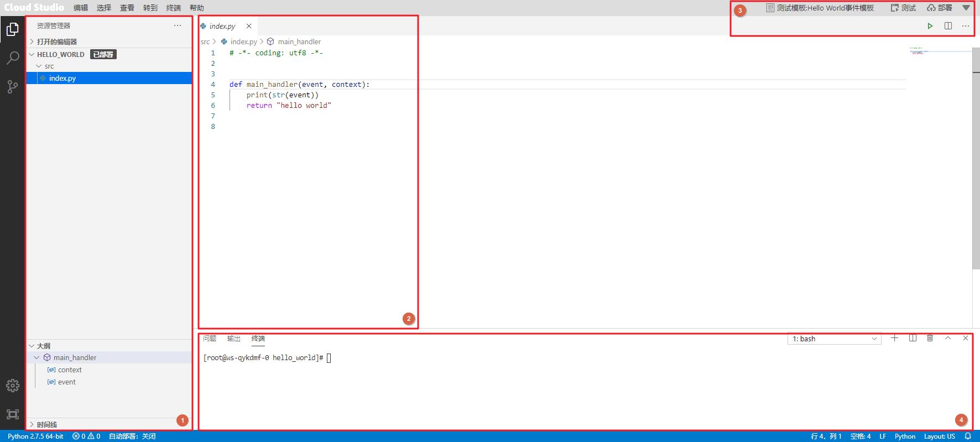This screenshot has height=442, width=980.
Task: Maximize the terminal panel with the up chevron
Action: 948,338
